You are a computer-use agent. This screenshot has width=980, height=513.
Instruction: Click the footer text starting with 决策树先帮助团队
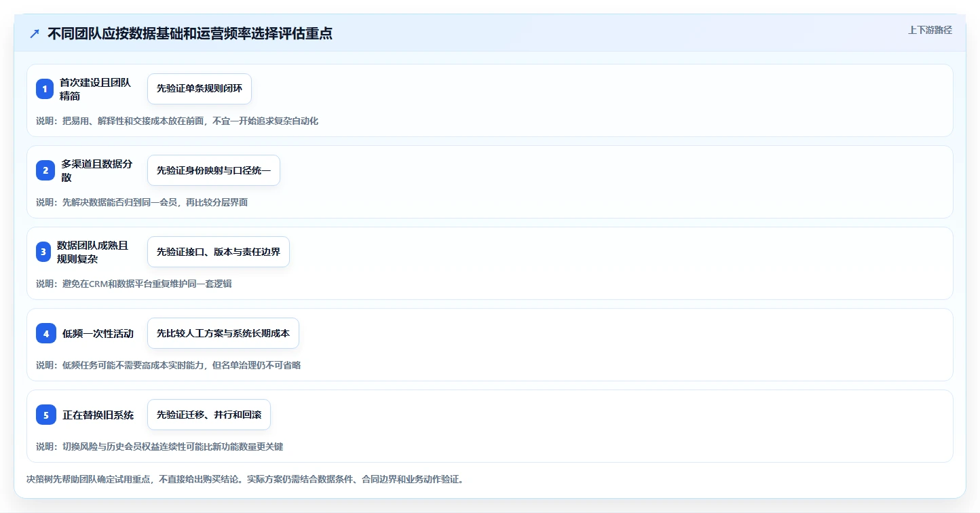click(245, 479)
